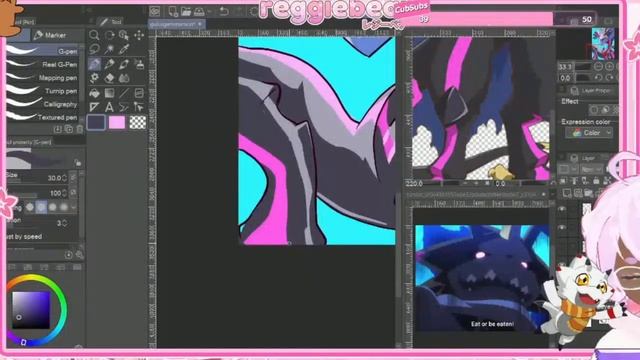Image resolution: width=640 pixels, height=360 pixels.
Task: Select the Text tool
Action: 109,107
